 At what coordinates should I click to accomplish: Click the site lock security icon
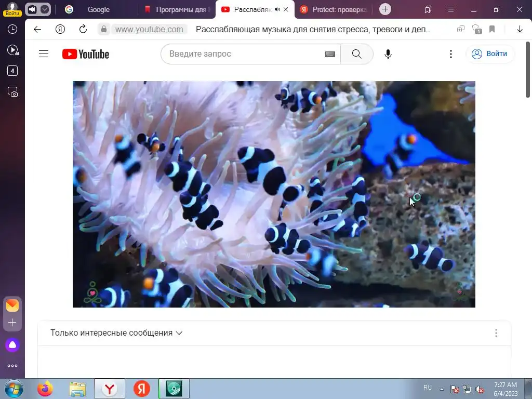[x=104, y=30]
